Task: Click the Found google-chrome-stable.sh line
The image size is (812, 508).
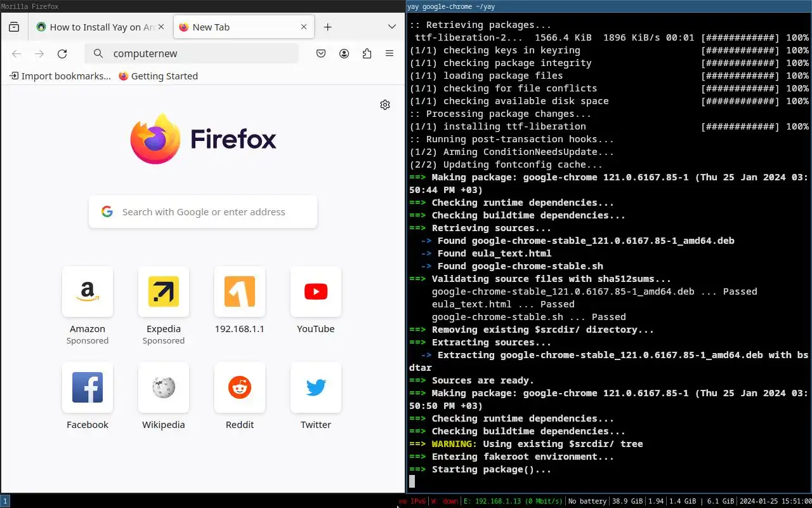Action: tap(512, 266)
